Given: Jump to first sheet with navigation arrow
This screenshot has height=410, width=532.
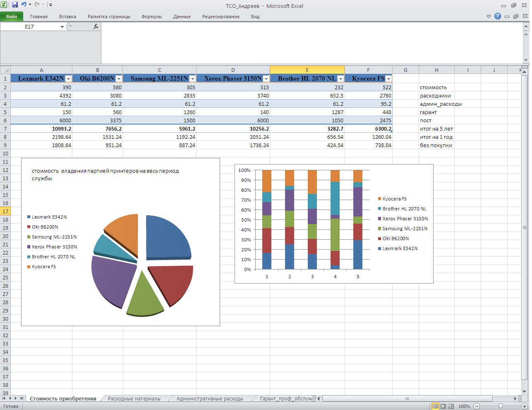Looking at the screenshot, I should pyautogui.click(x=4, y=398).
